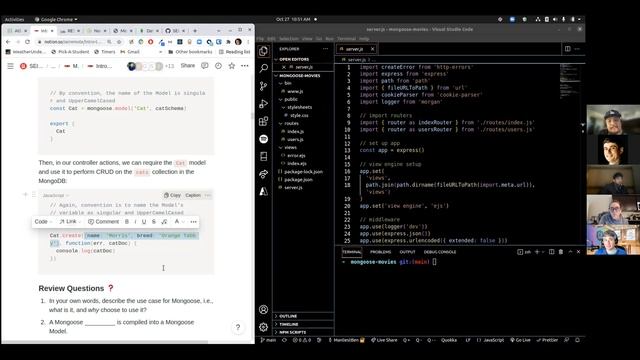Go back in Chrome

point(8,42)
